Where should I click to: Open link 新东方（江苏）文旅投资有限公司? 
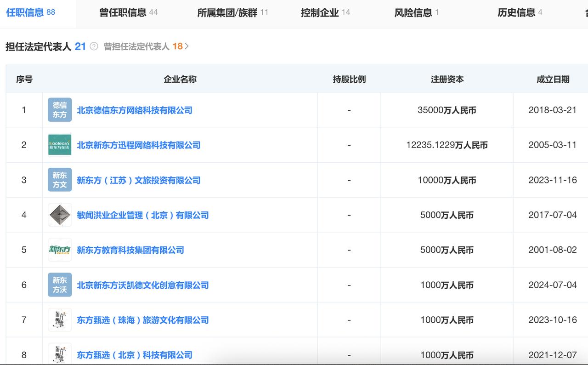[139, 180]
